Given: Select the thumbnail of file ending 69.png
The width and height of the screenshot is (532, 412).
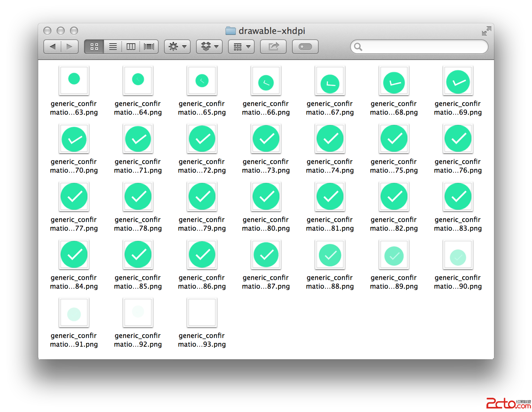Looking at the screenshot, I should [458, 80].
